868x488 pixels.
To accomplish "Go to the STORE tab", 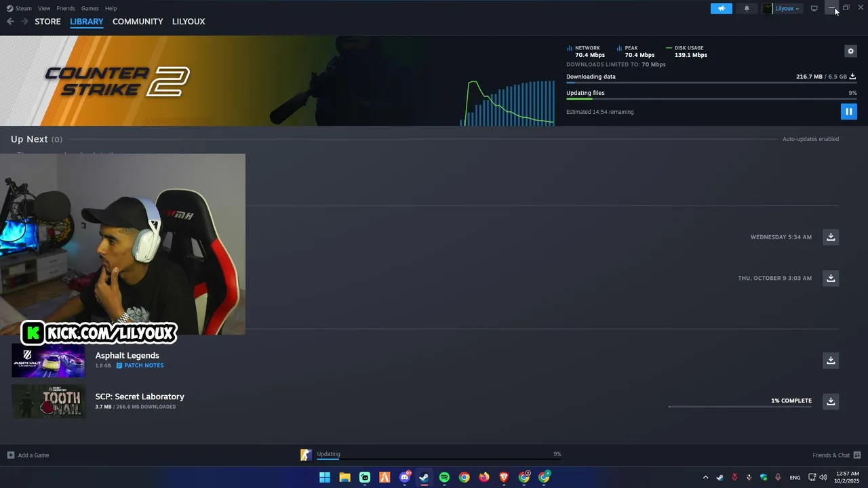I will 47,22.
